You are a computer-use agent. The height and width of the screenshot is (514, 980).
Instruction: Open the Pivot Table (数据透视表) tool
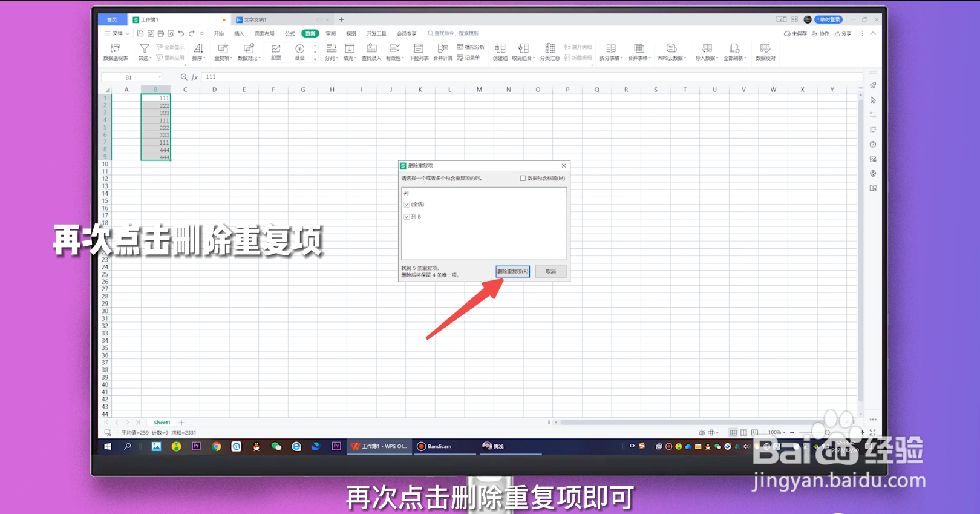[x=115, y=52]
